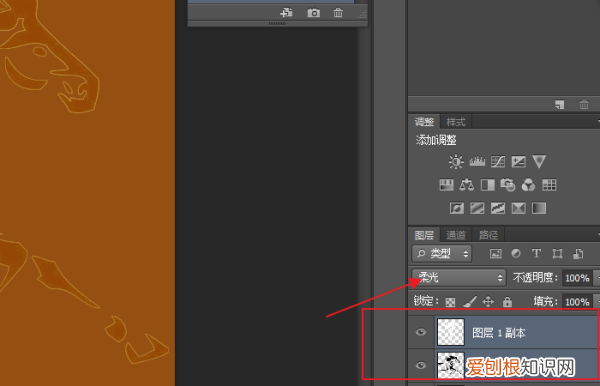
Task: Open the 柔光 blend mode dropdown
Action: pyautogui.click(x=459, y=277)
